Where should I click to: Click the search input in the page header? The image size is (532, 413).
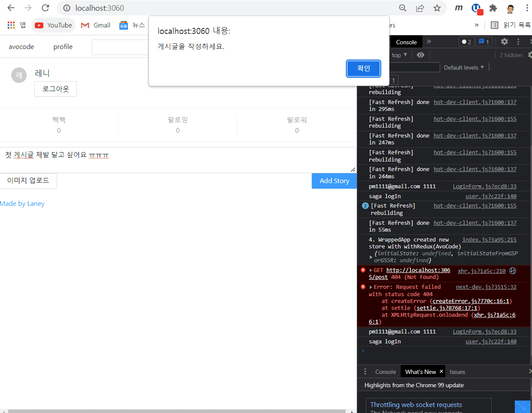pos(120,47)
